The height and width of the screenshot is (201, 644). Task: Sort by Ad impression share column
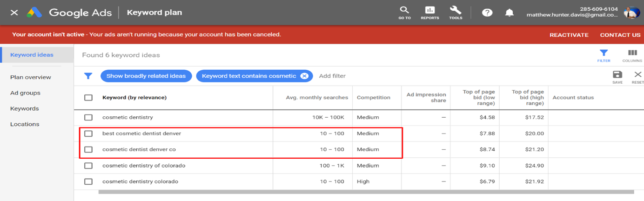click(x=426, y=97)
